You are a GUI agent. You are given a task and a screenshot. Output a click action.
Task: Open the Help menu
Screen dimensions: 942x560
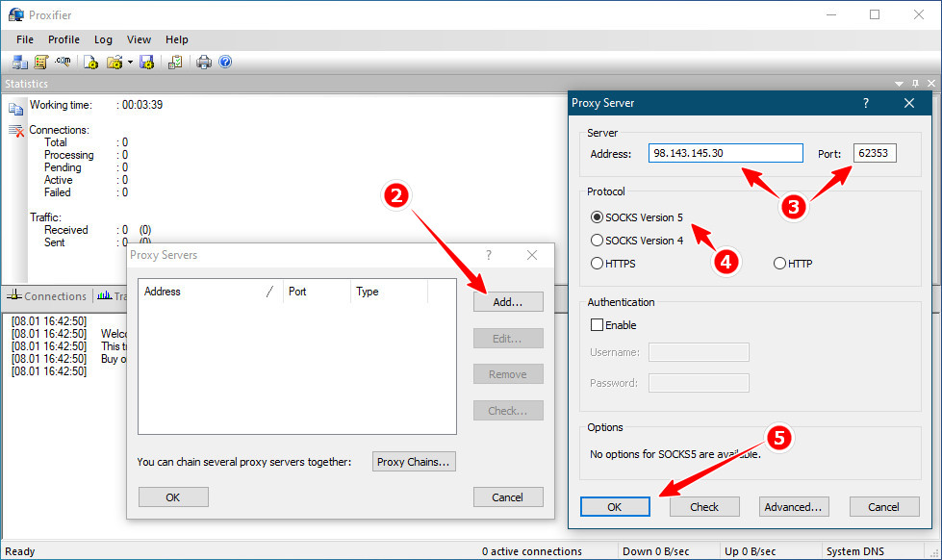click(177, 39)
